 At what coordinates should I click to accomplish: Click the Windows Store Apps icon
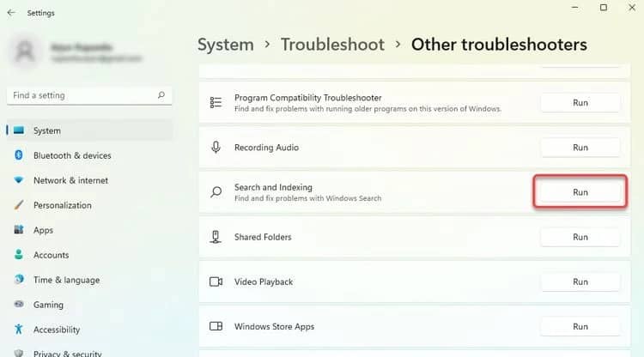216,326
